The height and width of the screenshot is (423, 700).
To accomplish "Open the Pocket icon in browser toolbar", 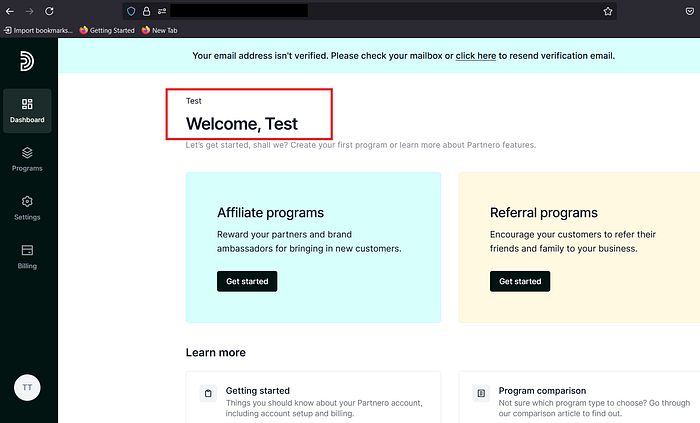I will [x=690, y=11].
